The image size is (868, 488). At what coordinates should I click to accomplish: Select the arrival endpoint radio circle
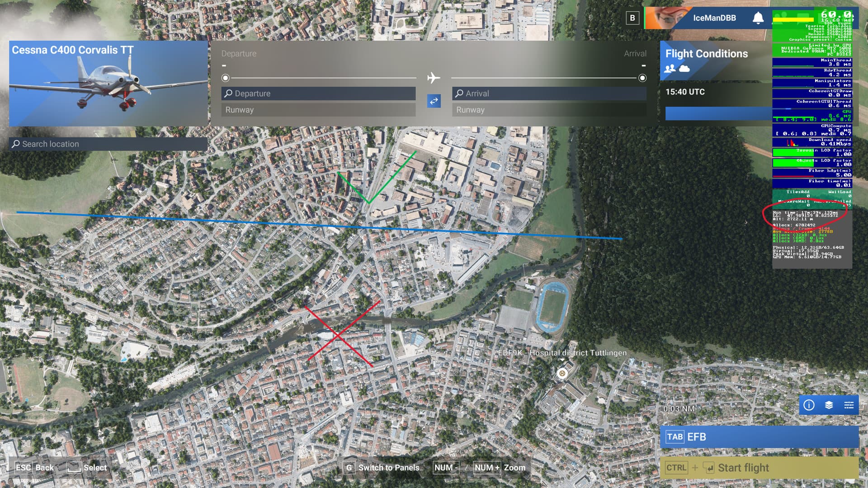[642, 78]
